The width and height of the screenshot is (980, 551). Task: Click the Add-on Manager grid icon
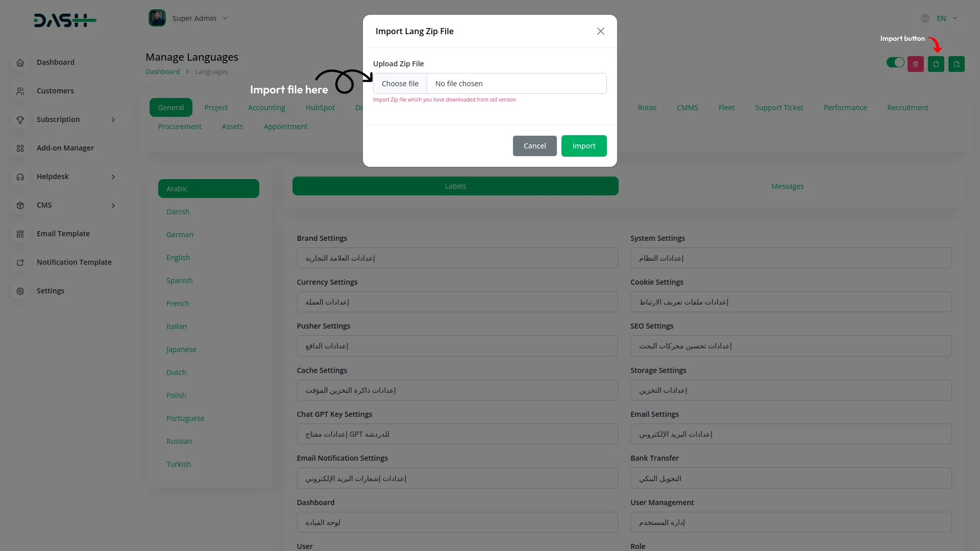20,148
